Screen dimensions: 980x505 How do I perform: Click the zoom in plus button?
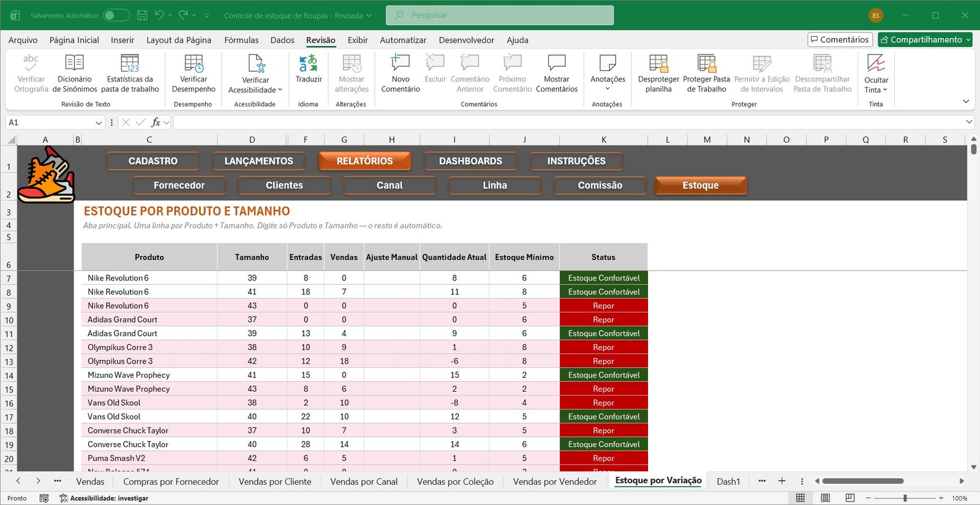click(x=941, y=498)
